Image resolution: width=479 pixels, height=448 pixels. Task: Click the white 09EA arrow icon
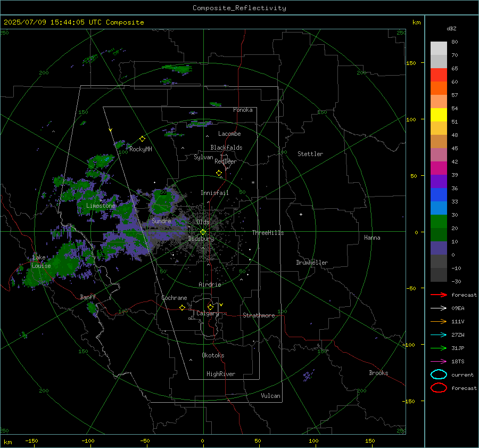click(x=439, y=308)
